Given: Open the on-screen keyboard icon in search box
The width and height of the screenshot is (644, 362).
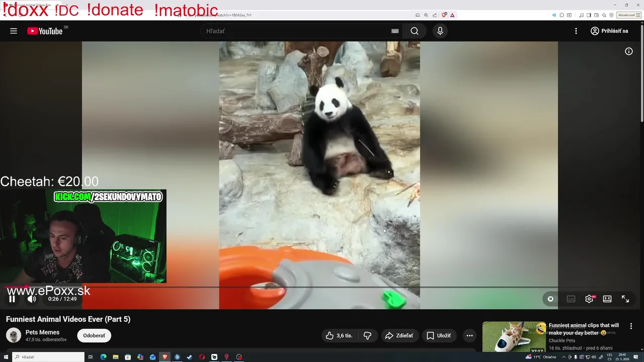Looking at the screenshot, I should [x=395, y=31].
